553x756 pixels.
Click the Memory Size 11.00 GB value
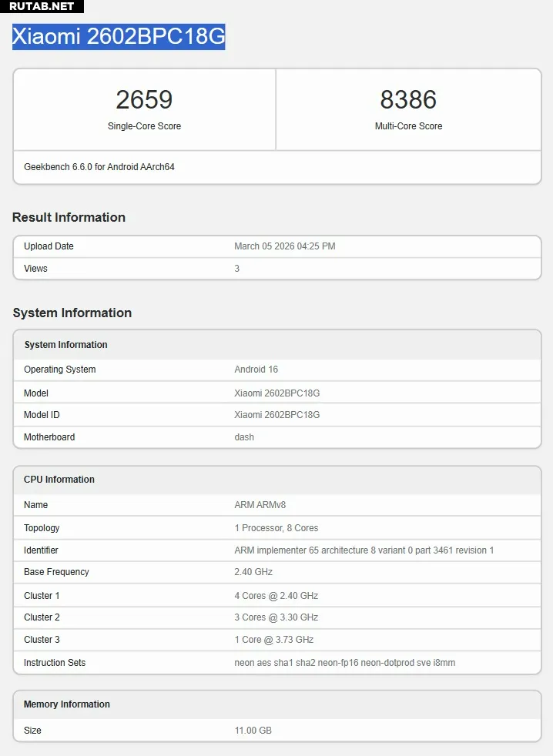coord(253,731)
